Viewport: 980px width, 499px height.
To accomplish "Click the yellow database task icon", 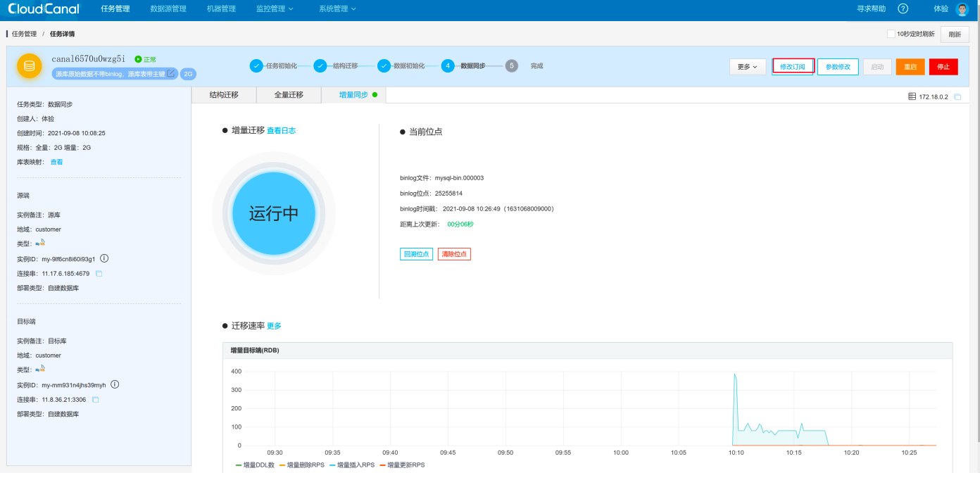I will click(x=30, y=66).
